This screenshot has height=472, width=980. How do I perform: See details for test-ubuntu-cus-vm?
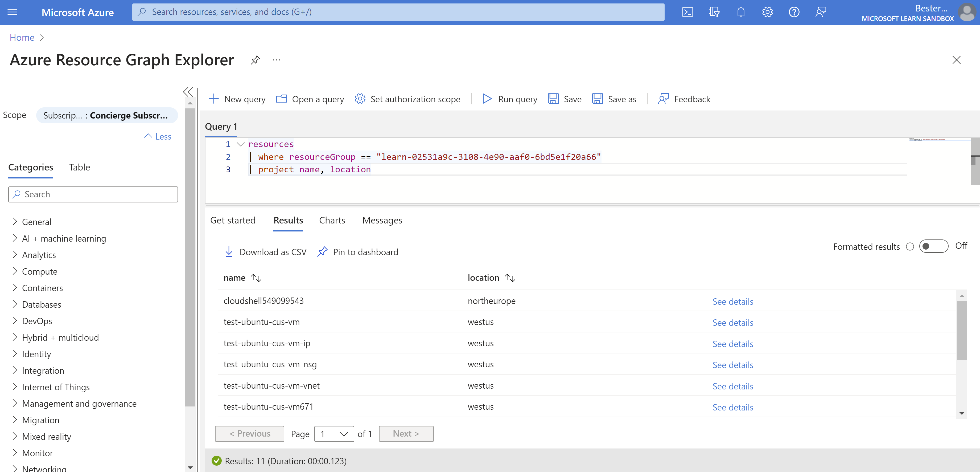732,322
